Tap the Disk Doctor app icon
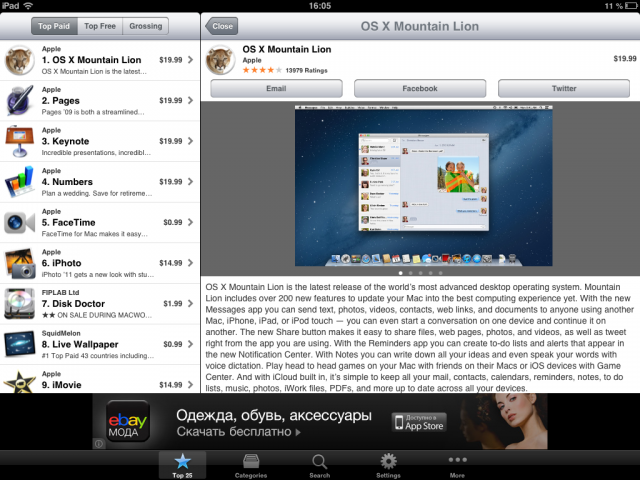Screen dimensions: 640x480 click(19, 304)
